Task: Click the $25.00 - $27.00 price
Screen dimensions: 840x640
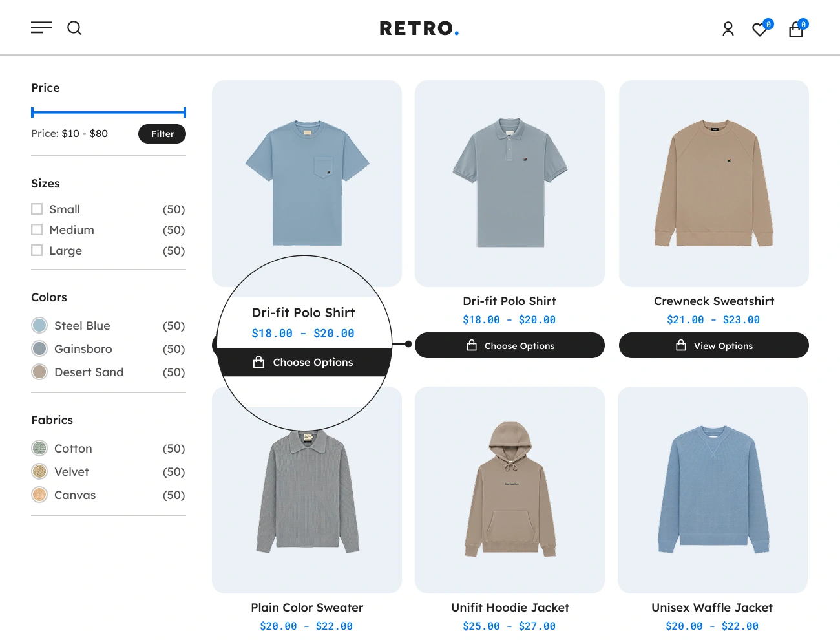Action: 509,626
